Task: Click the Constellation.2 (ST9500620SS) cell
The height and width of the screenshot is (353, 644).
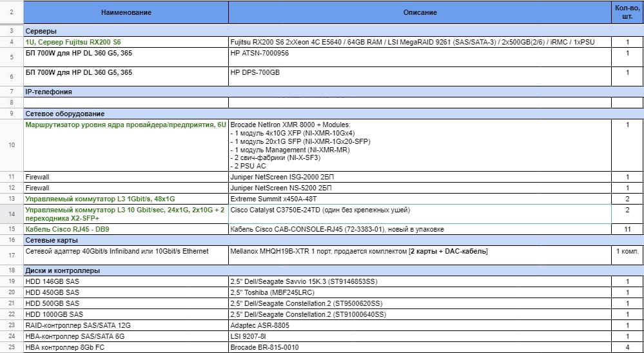Action: (420, 304)
